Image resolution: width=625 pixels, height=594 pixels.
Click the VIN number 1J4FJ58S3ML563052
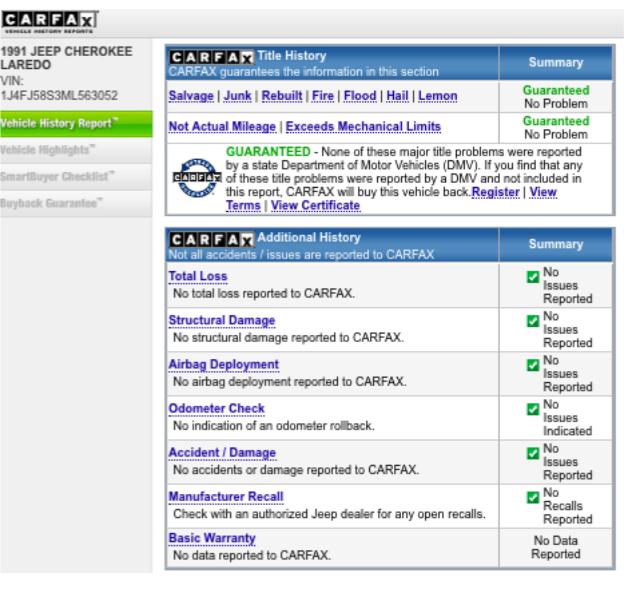59,96
